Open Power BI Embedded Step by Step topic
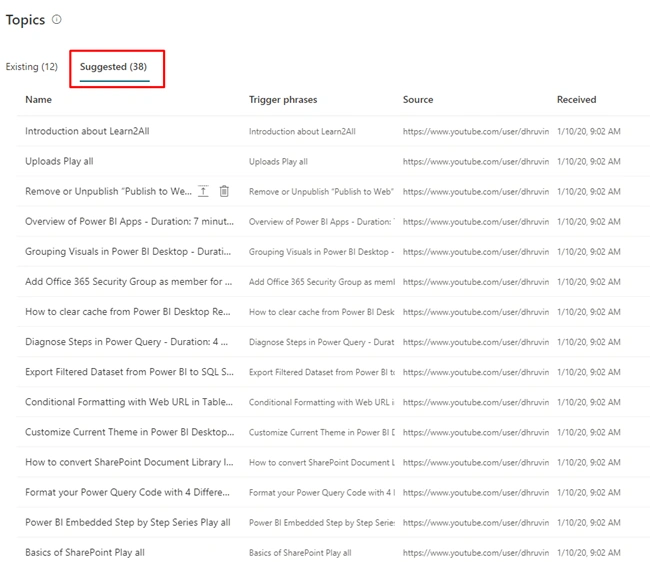This screenshot has height=562, width=650. click(128, 522)
